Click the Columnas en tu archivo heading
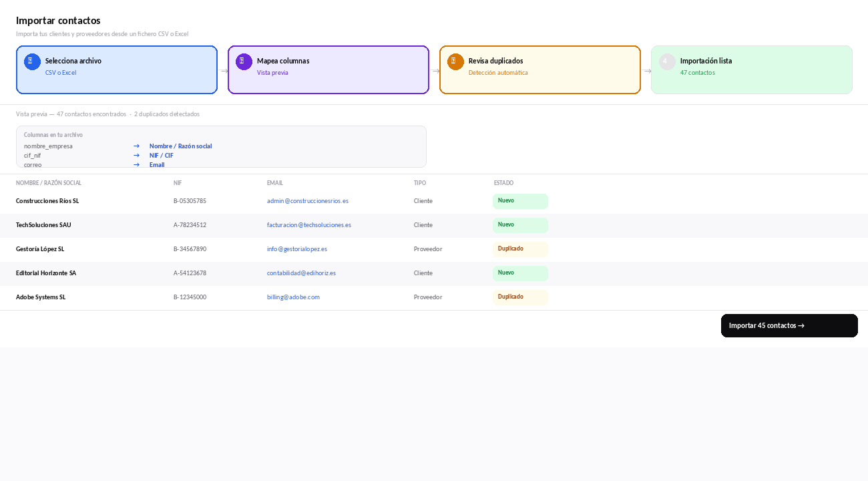The width and height of the screenshot is (868, 481). click(x=53, y=135)
